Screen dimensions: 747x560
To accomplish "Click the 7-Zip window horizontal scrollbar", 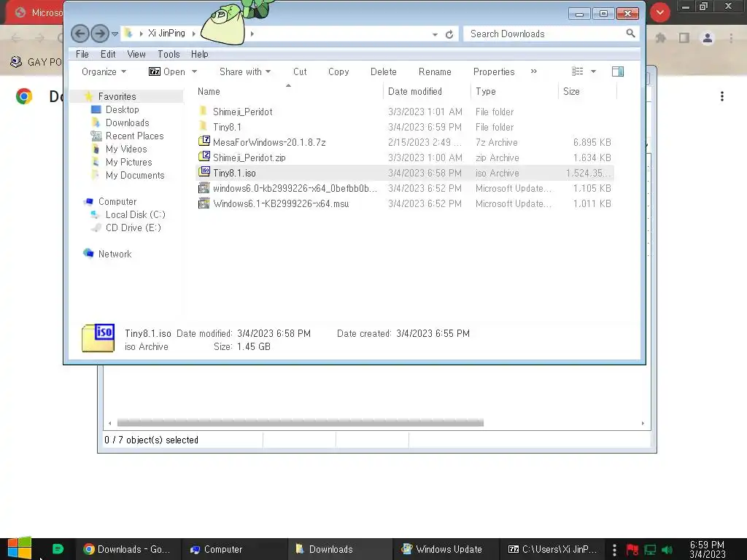I will 300,423.
